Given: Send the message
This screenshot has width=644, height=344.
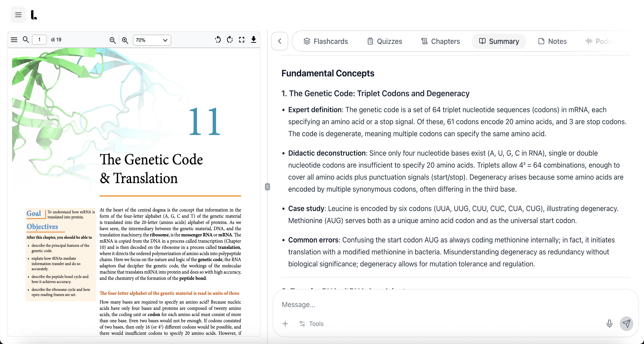Looking at the screenshot, I should (x=626, y=324).
